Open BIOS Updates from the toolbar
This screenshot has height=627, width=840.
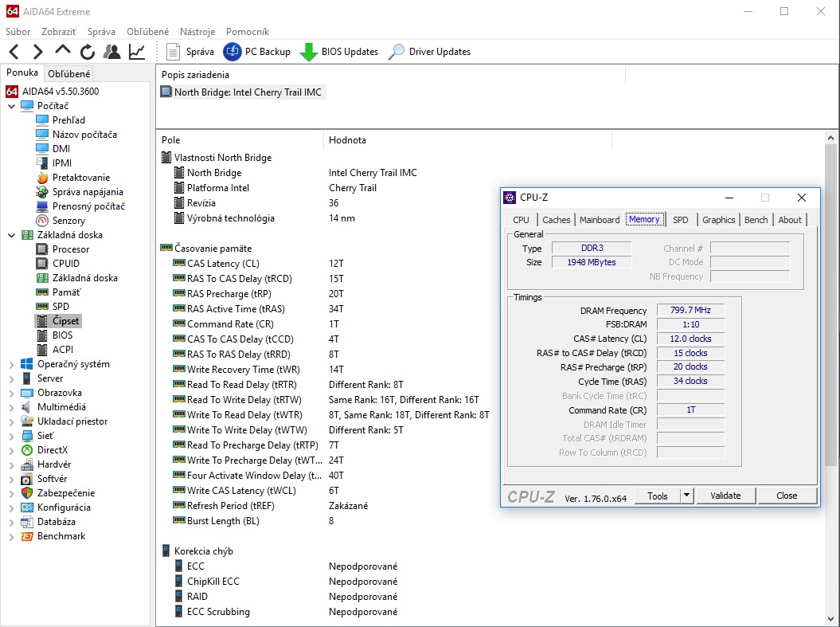[x=338, y=52]
